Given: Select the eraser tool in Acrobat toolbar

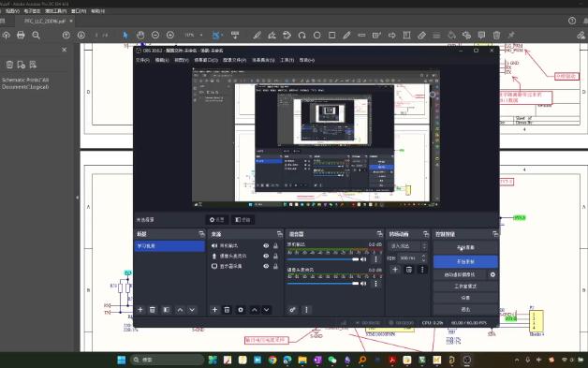Looking at the screenshot, I should 422,36.
